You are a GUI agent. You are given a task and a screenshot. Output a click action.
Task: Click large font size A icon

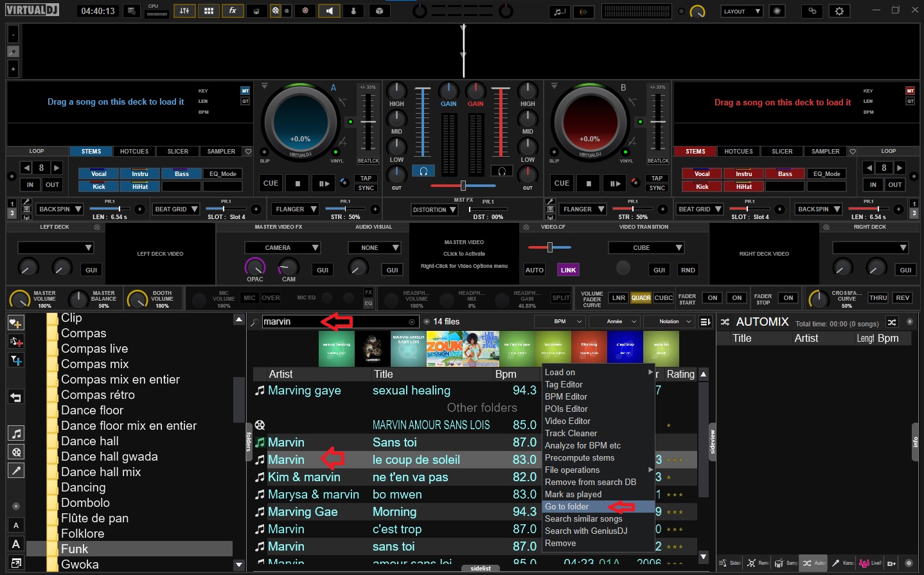click(16, 544)
